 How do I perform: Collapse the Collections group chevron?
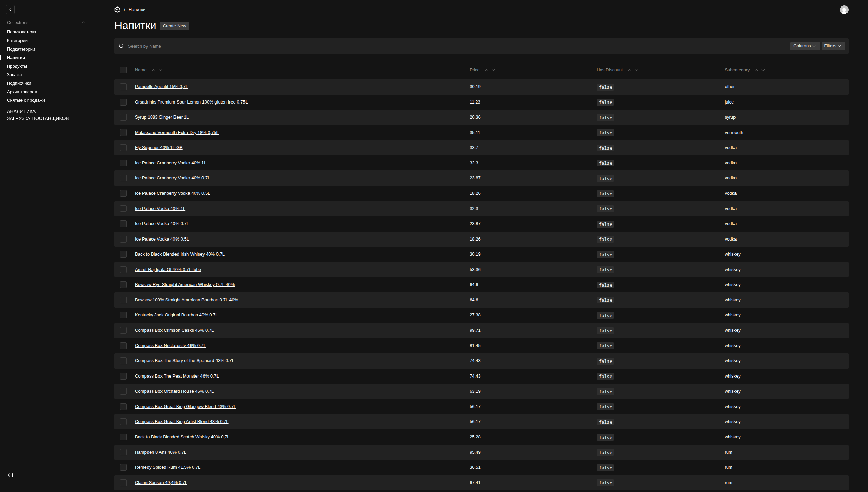pyautogui.click(x=83, y=23)
